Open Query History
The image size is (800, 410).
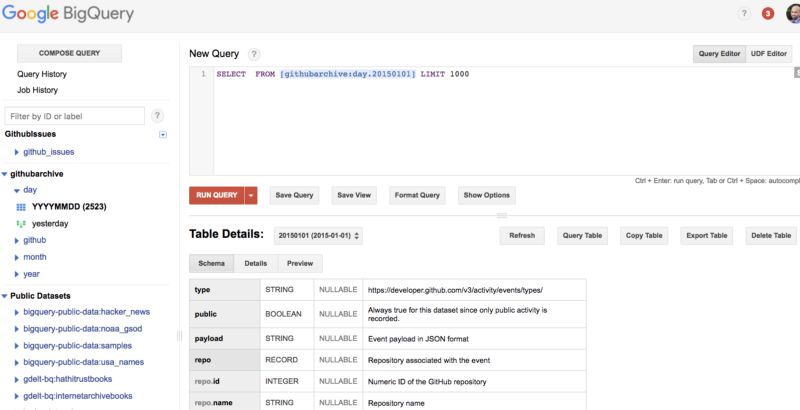pos(42,74)
